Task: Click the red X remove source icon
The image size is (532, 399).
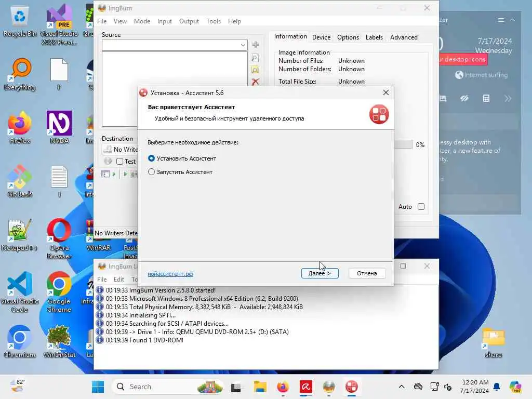Action: (x=256, y=82)
